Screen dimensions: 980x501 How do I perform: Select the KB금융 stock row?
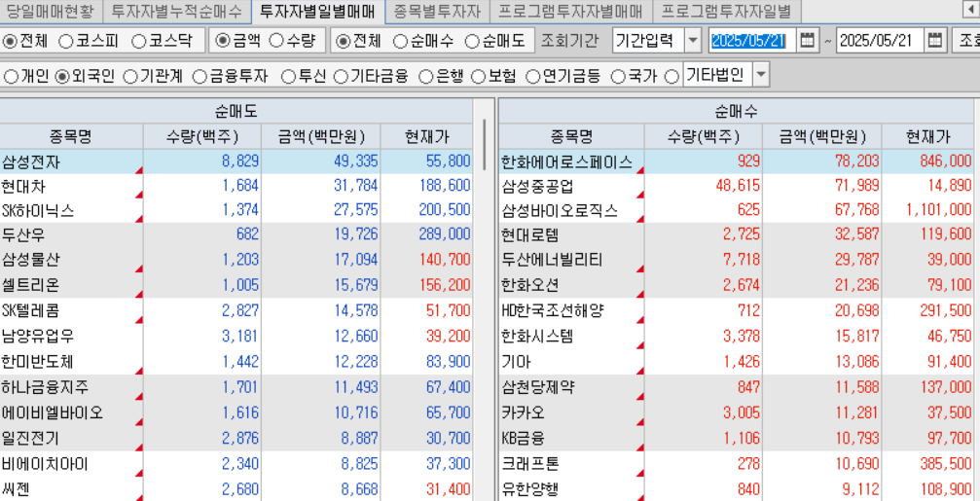[738, 438]
